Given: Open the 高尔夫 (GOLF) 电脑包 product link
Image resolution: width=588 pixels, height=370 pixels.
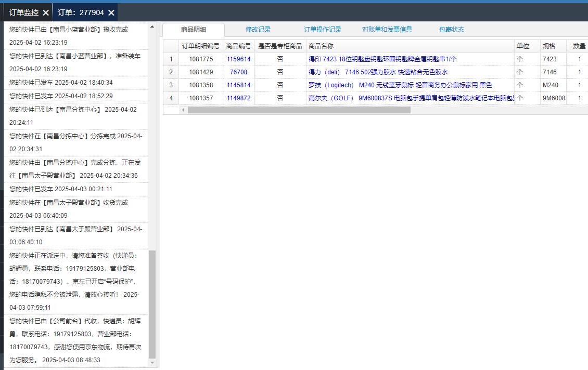Looking at the screenshot, I should coord(411,98).
